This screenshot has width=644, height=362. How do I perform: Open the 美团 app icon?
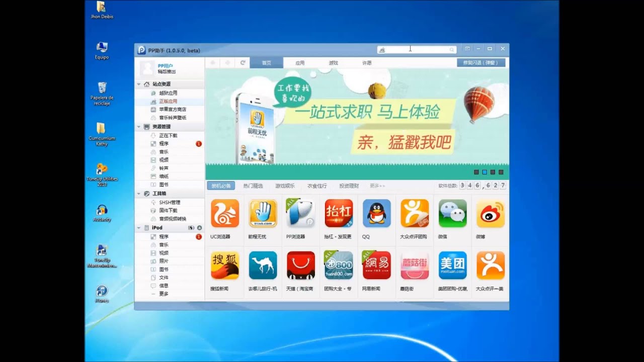click(x=452, y=265)
